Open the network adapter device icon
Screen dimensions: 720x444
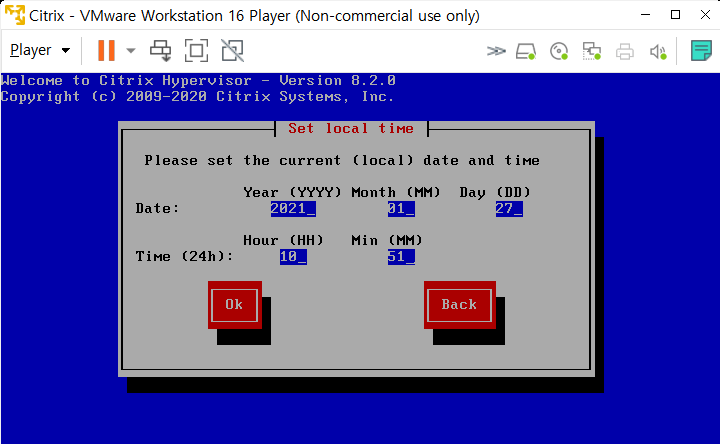(x=592, y=51)
